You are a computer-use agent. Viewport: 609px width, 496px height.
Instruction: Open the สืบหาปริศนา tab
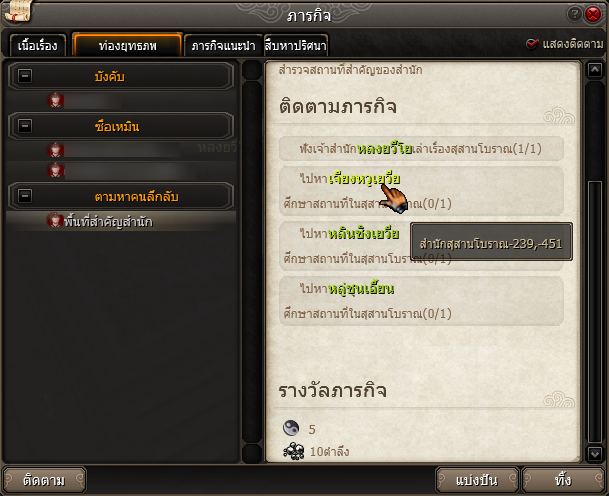(296, 45)
